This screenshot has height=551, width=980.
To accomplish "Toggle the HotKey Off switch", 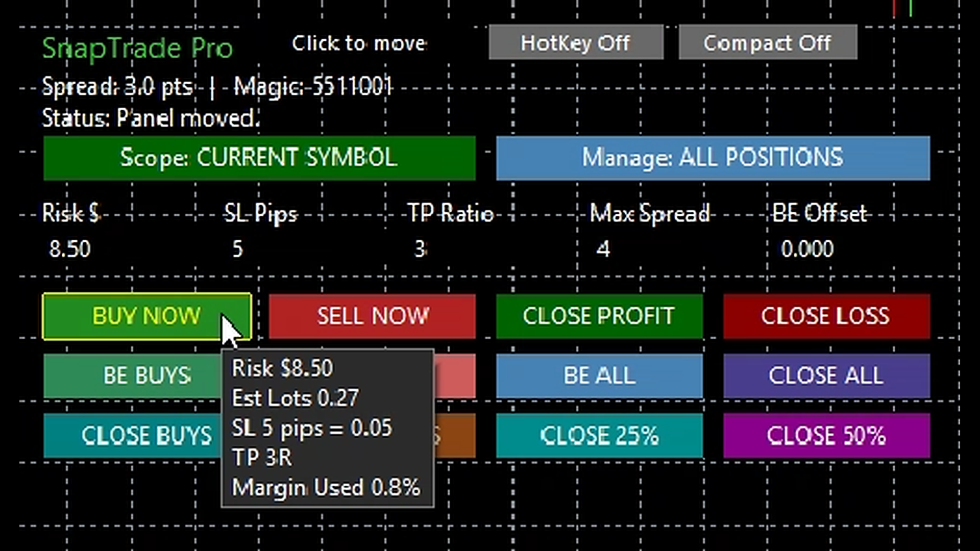I will [x=576, y=43].
